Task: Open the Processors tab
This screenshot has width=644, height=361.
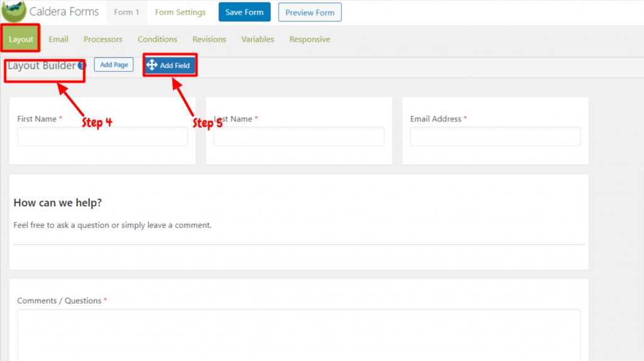Action: point(103,39)
